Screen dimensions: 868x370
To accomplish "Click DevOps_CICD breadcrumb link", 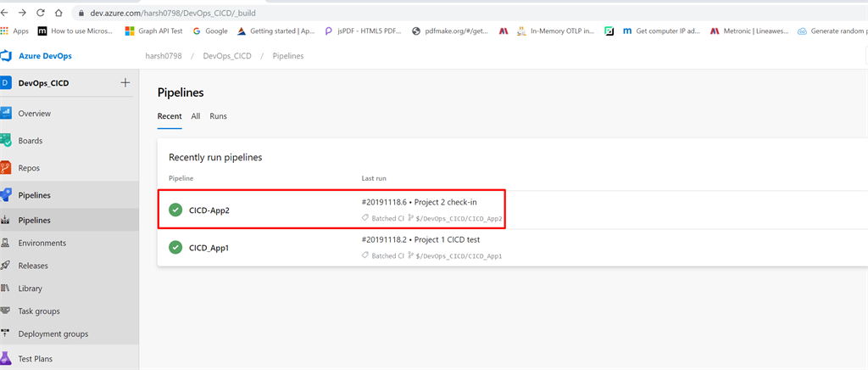I will pos(227,56).
